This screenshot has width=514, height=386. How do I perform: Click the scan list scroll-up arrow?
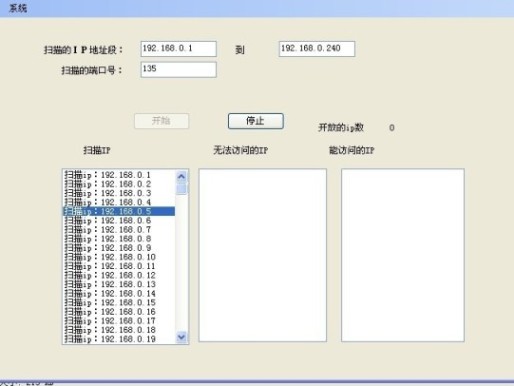[181, 176]
